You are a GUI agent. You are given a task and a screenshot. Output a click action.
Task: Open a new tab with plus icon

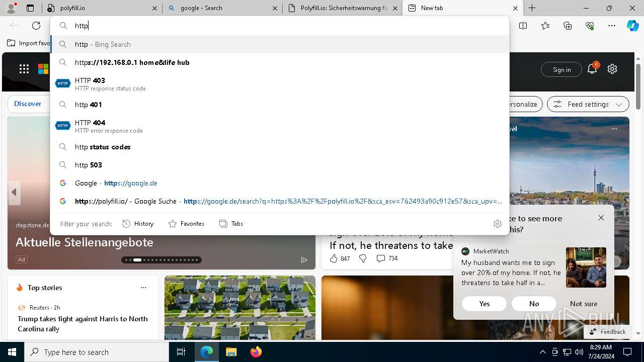click(532, 8)
